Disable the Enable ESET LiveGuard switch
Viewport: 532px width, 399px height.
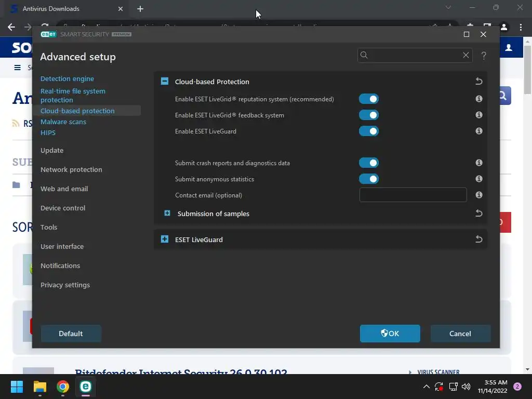point(369,131)
